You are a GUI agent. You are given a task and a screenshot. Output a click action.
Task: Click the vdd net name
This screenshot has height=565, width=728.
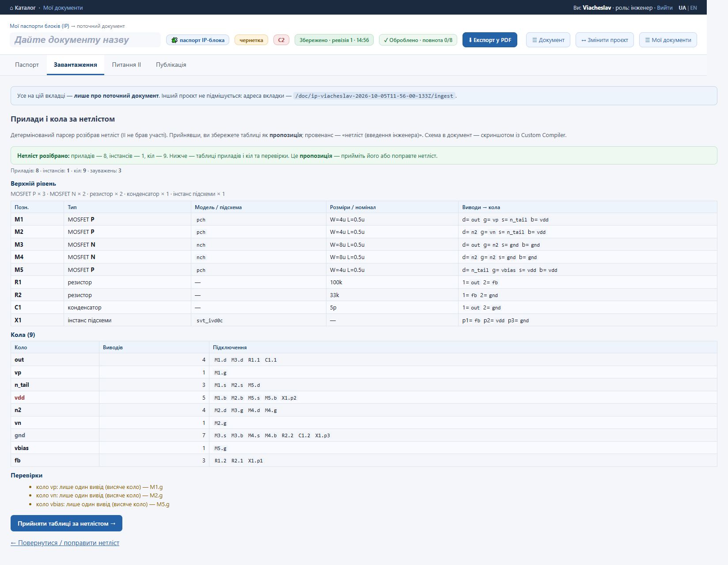(19, 398)
